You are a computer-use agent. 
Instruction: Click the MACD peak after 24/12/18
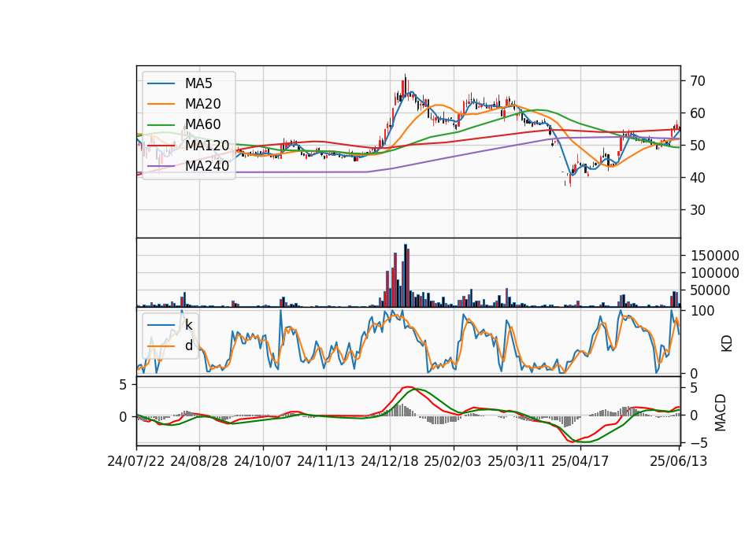pos(408,387)
